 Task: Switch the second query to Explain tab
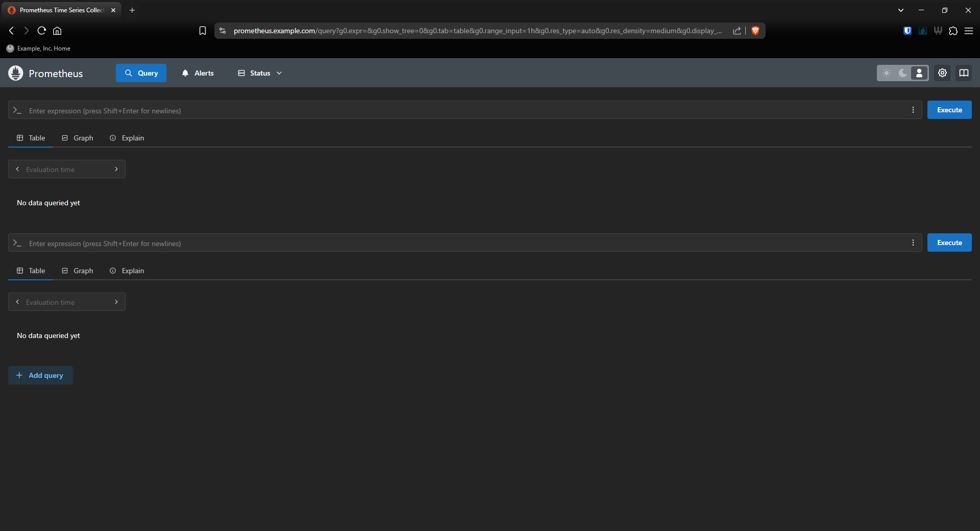pos(127,271)
